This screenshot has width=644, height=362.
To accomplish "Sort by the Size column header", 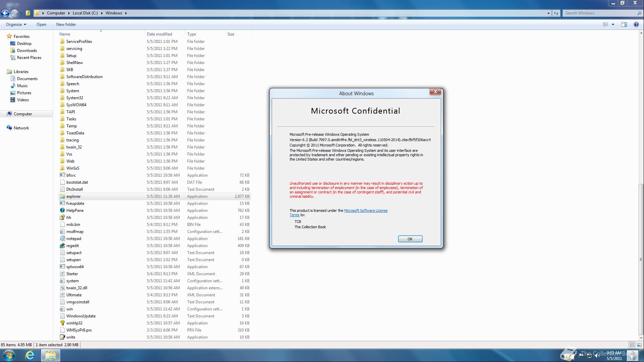I will [238, 34].
